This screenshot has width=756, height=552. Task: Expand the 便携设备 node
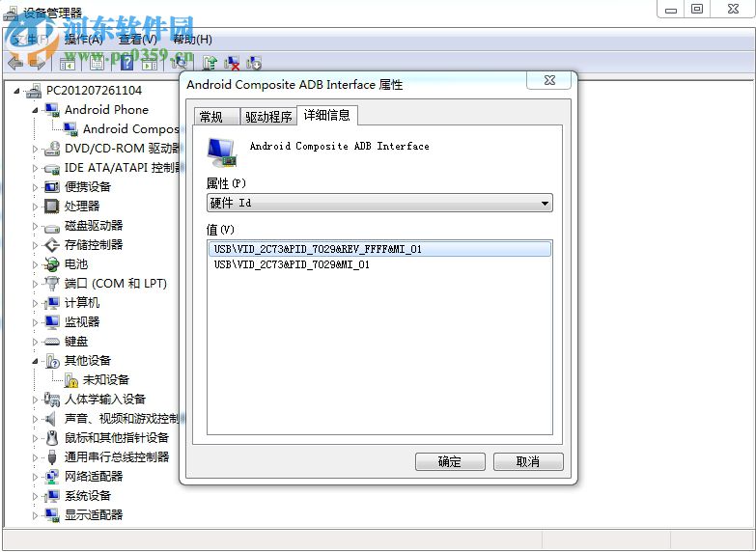point(35,187)
